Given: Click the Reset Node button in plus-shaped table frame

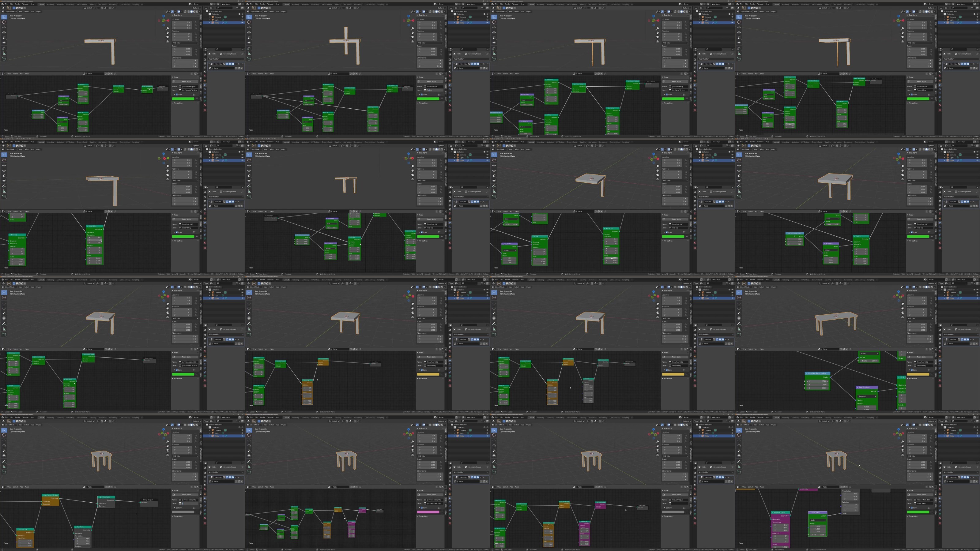Looking at the screenshot, I should tap(430, 81).
